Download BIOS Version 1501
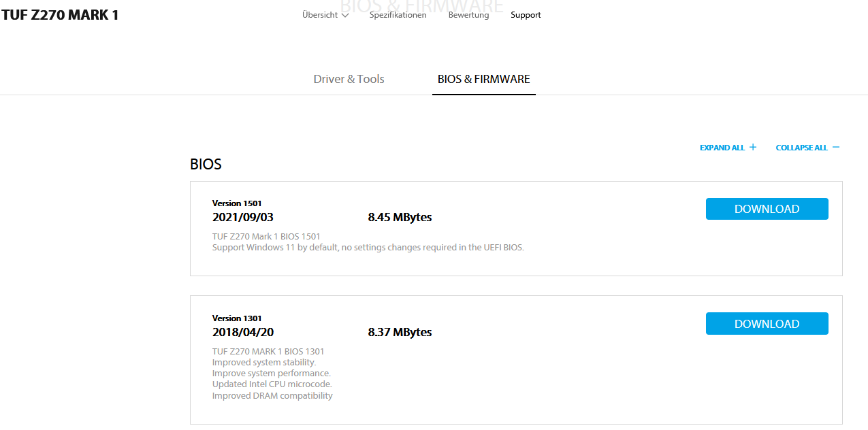Image resolution: width=868 pixels, height=430 pixels. tap(767, 209)
